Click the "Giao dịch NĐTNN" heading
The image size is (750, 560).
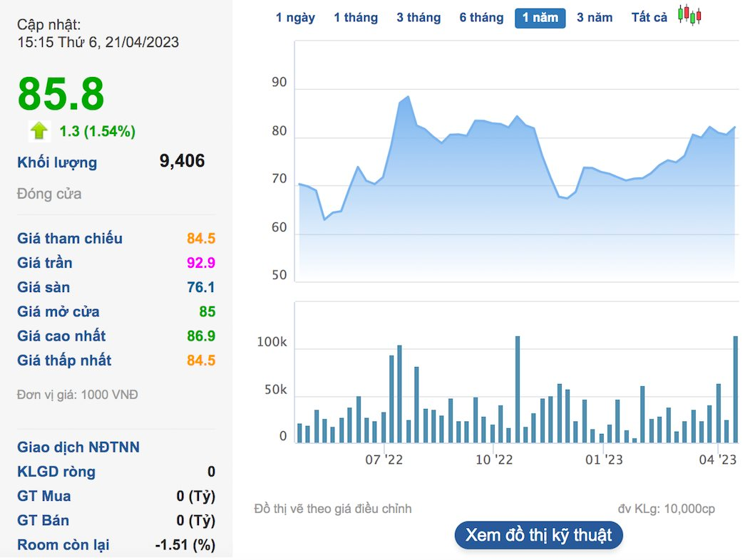(x=78, y=447)
